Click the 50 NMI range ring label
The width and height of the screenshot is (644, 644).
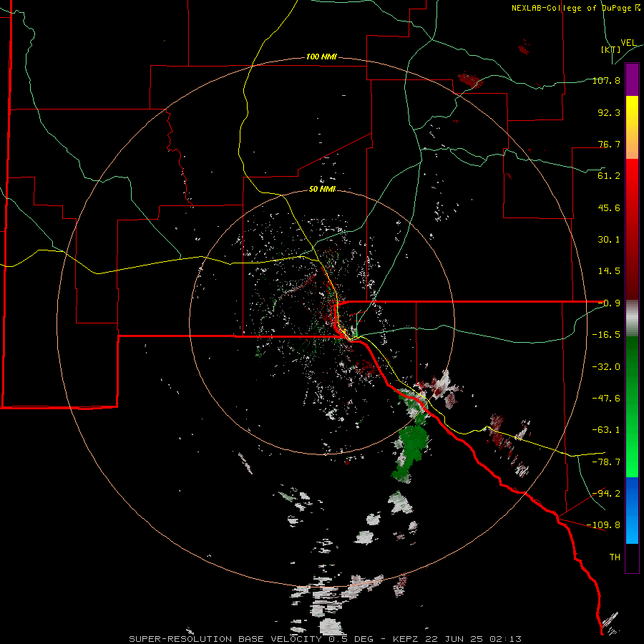click(x=322, y=189)
